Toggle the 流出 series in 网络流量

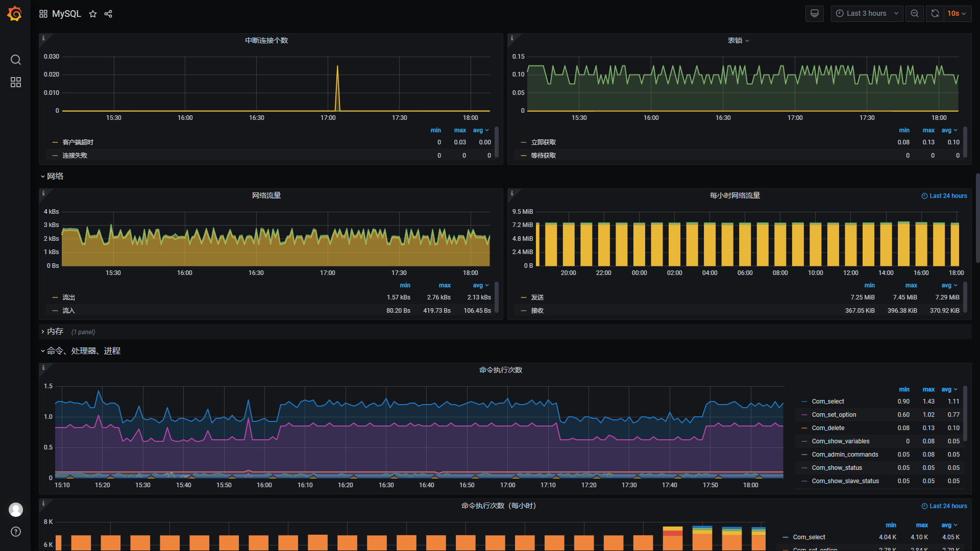tap(68, 297)
